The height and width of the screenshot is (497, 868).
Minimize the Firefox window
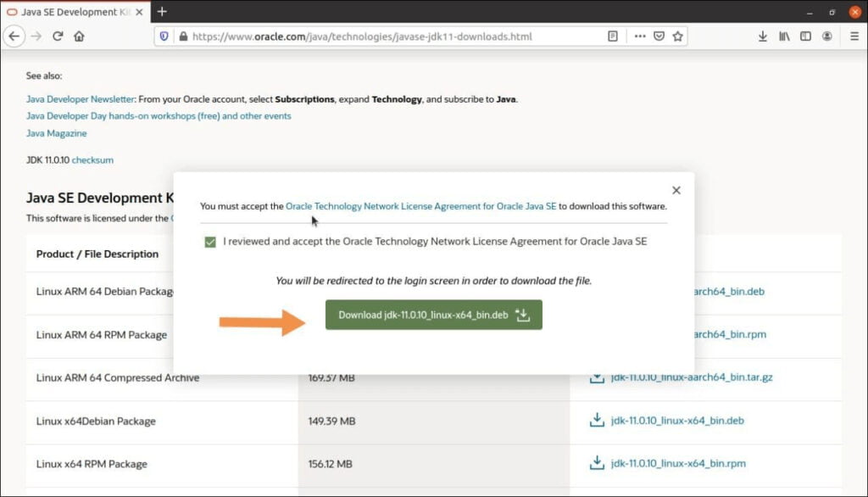810,12
